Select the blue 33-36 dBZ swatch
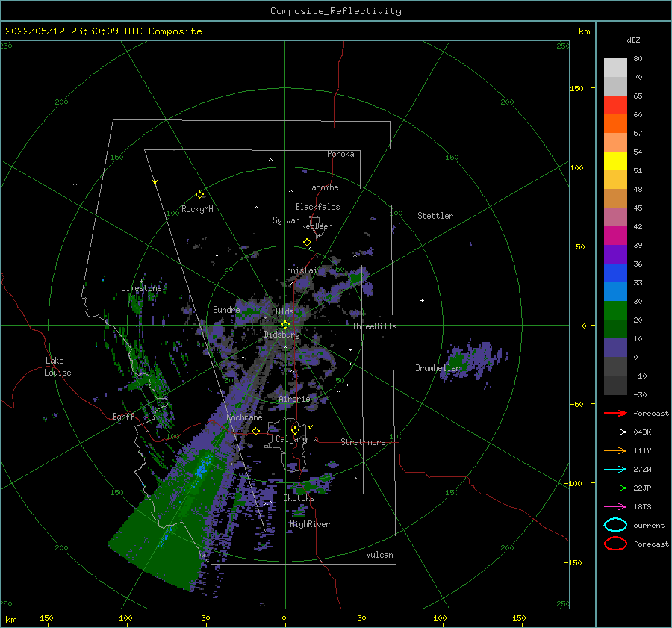The width and height of the screenshot is (672, 628). [x=615, y=273]
